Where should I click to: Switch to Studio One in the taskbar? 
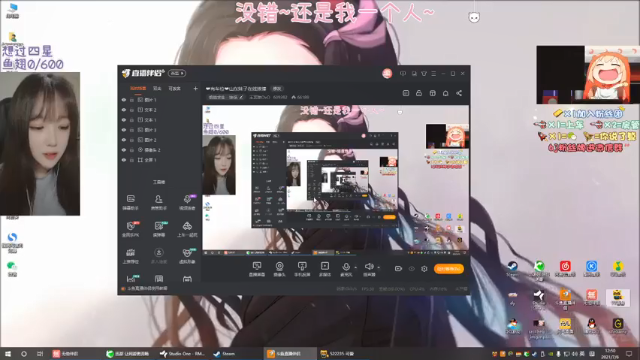[x=182, y=353]
